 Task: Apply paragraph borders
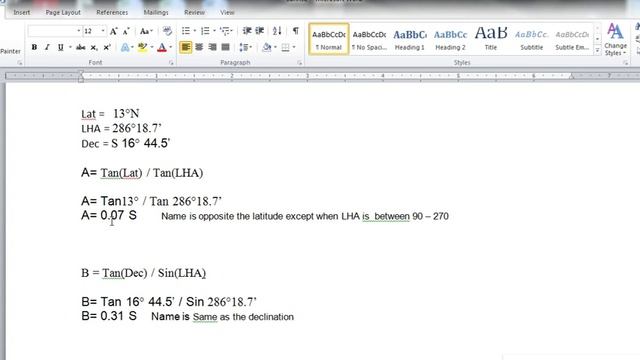click(x=286, y=47)
